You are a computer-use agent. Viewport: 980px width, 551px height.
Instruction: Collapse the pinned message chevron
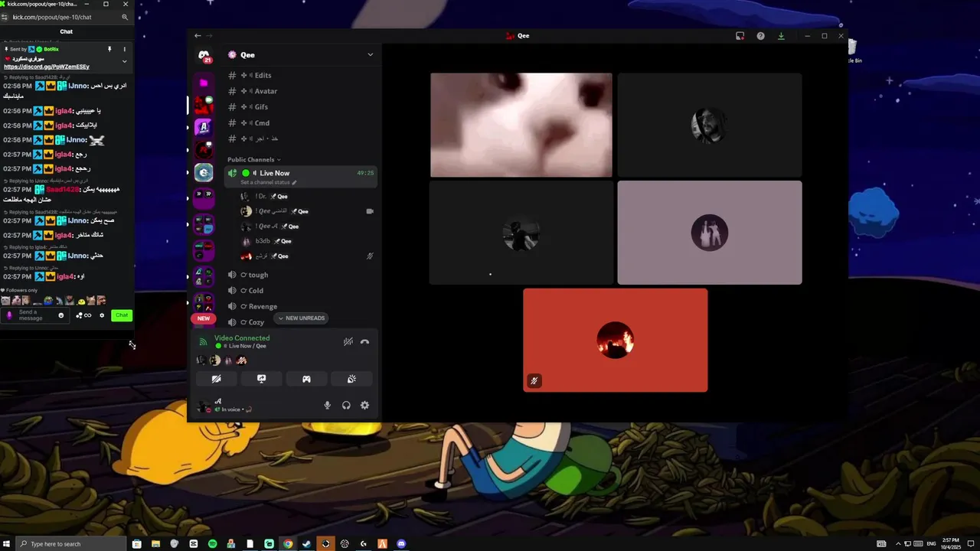tap(125, 61)
